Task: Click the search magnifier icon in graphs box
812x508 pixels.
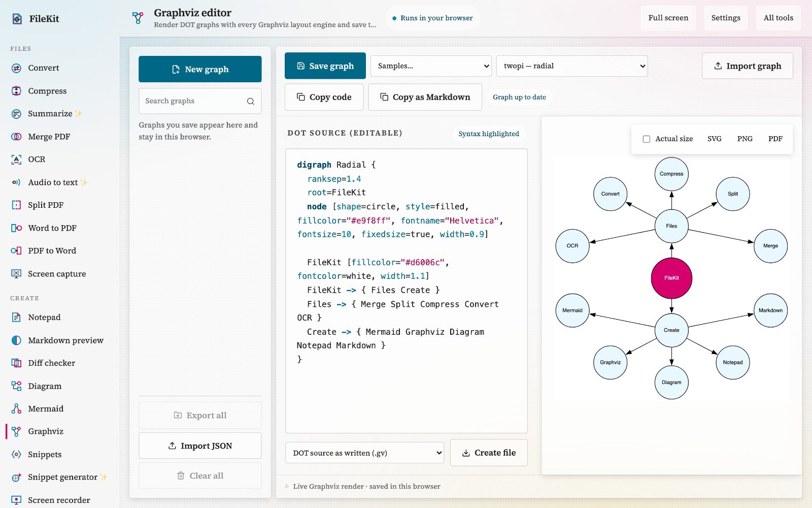Action: click(251, 101)
